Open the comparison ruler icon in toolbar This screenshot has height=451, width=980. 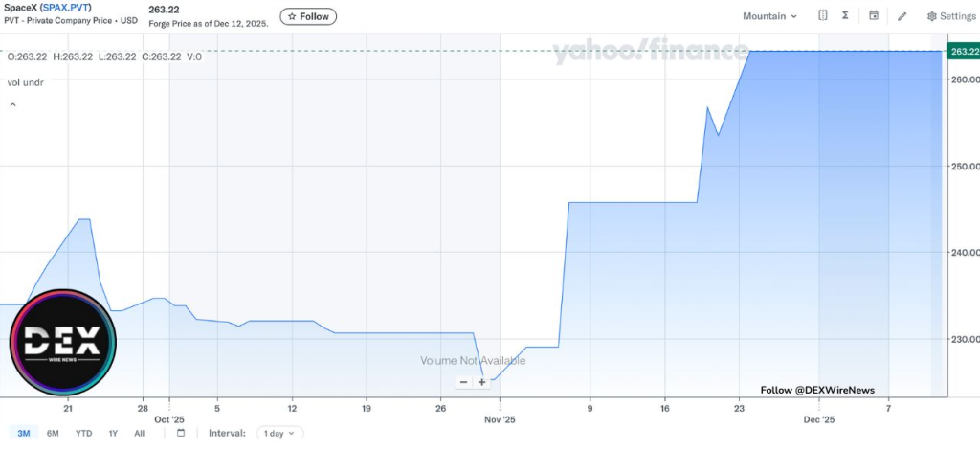coord(823,16)
